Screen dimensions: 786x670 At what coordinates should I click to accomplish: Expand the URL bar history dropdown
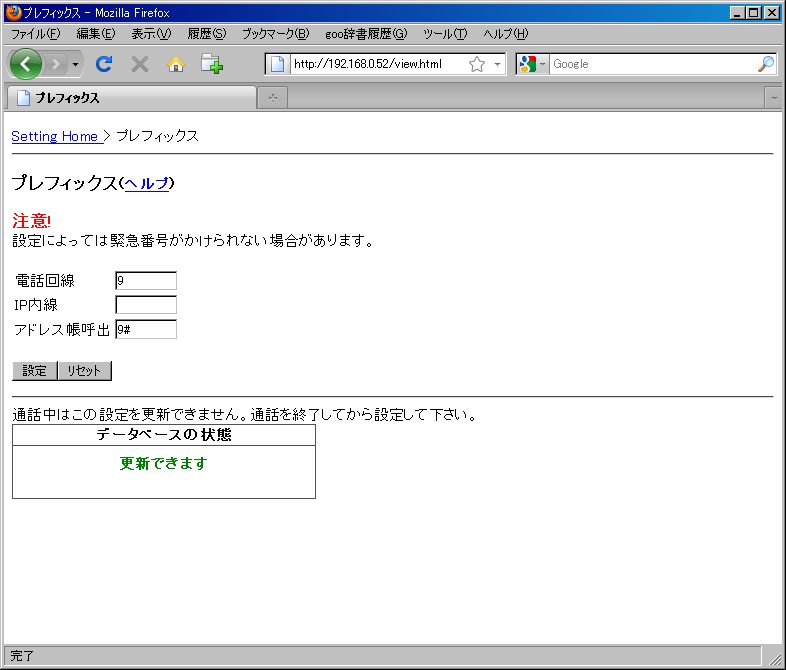[497, 64]
